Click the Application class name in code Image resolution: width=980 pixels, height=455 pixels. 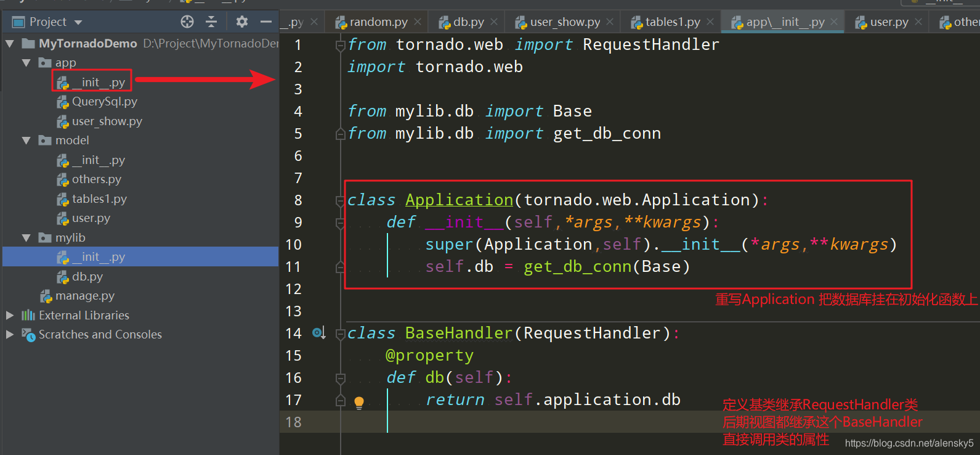[459, 200]
